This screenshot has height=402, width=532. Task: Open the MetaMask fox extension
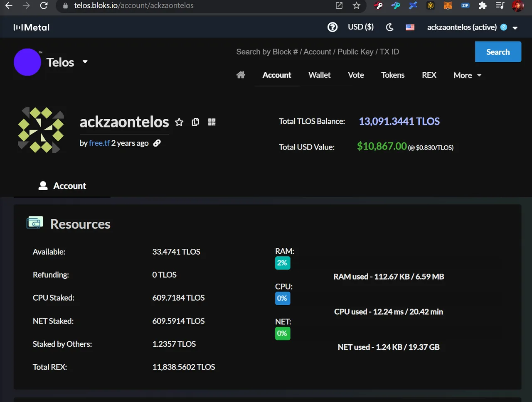(x=448, y=5)
